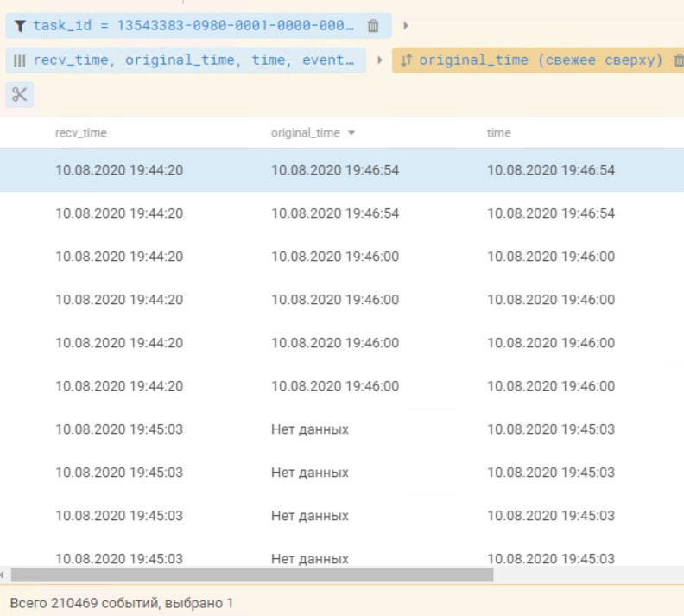Sort by the time column header
The width and height of the screenshot is (684, 616).
click(498, 133)
